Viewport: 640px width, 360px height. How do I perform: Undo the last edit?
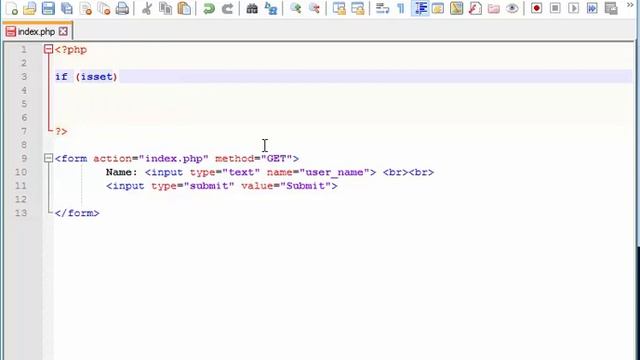click(x=209, y=8)
